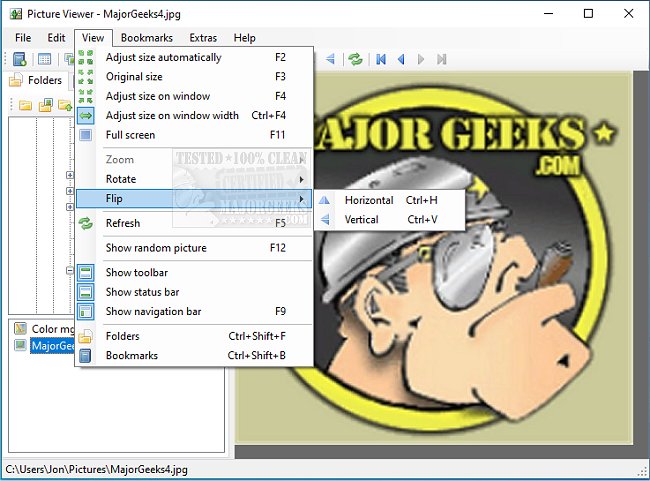
Task: Expand the second folder tree node
Action: 70,191
